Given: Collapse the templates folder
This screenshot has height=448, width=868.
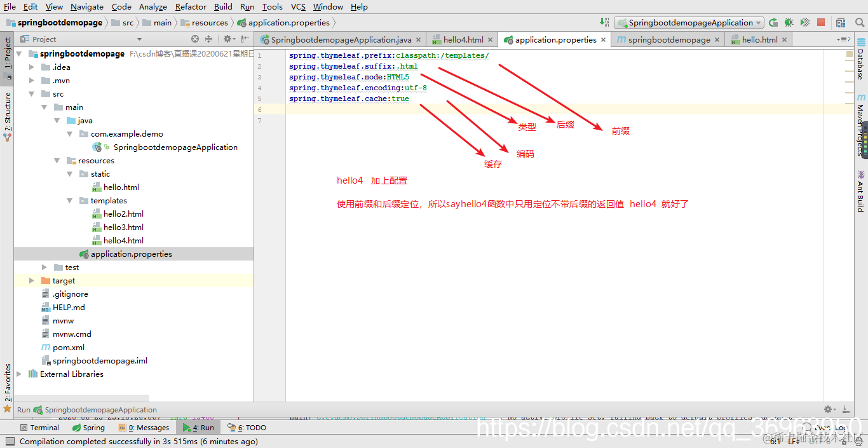Looking at the screenshot, I should coord(70,201).
